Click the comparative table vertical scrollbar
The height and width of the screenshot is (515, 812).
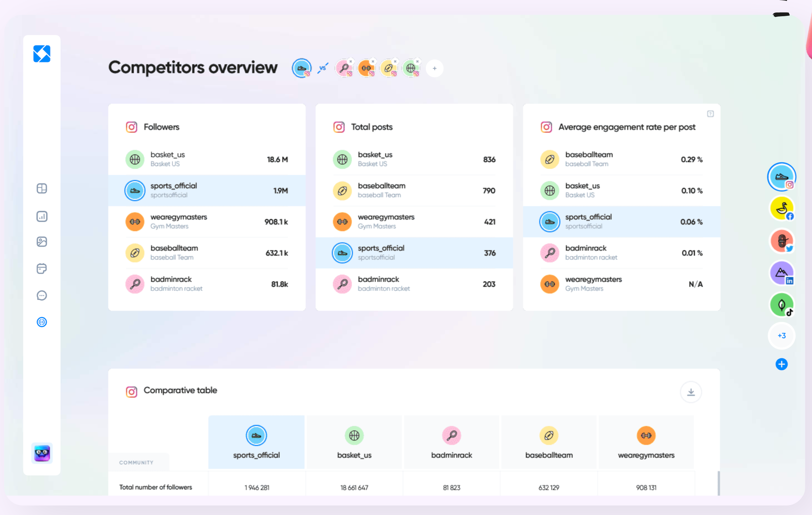[719, 483]
